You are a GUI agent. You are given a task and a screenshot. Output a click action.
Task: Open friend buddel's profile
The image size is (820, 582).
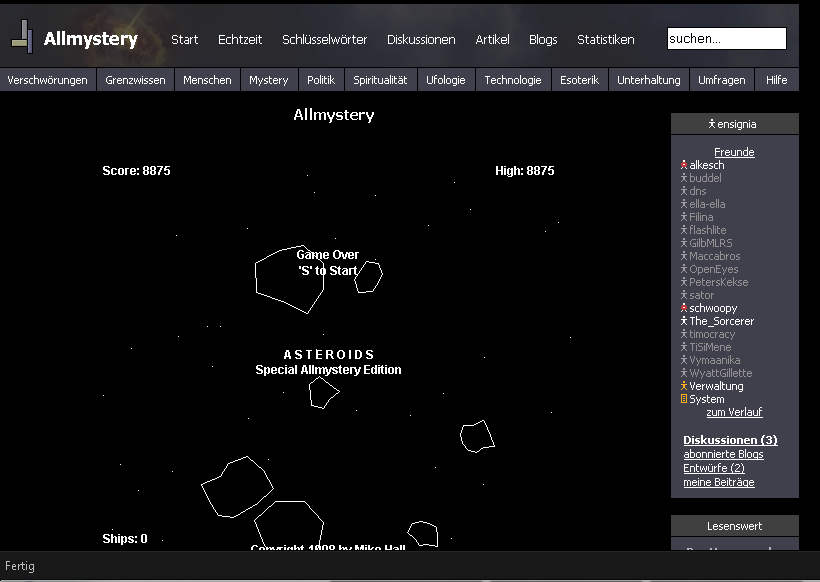[x=705, y=178]
